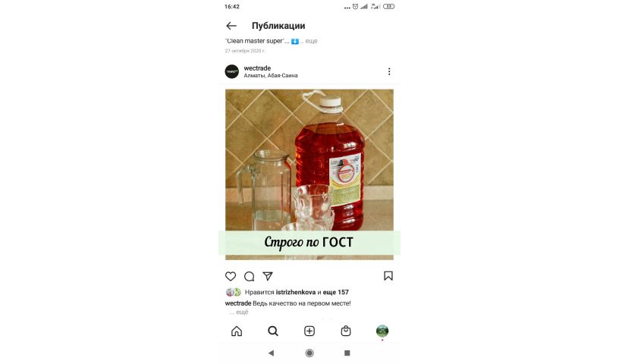619x364 pixels.
Task: Open the red bottle post image
Action: [309, 174]
